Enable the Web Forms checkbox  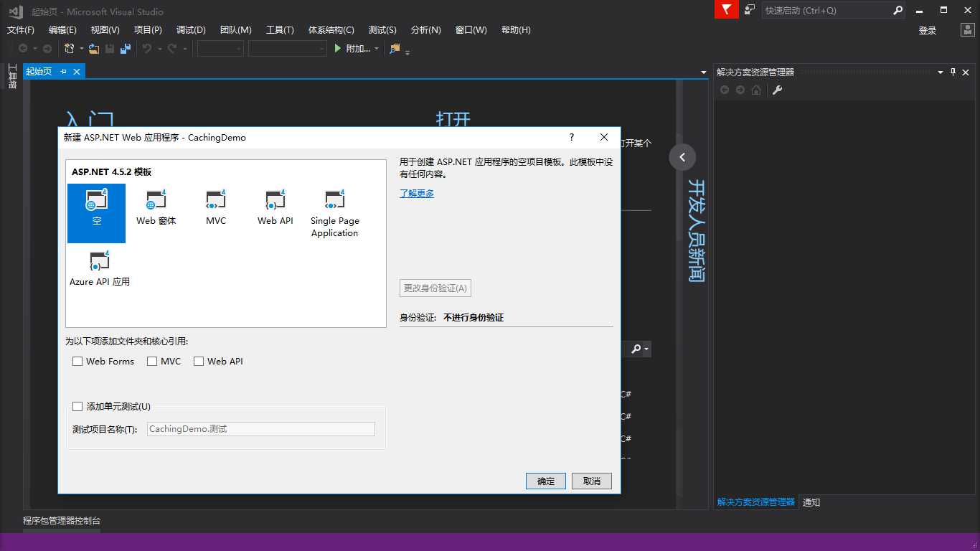tap(77, 362)
